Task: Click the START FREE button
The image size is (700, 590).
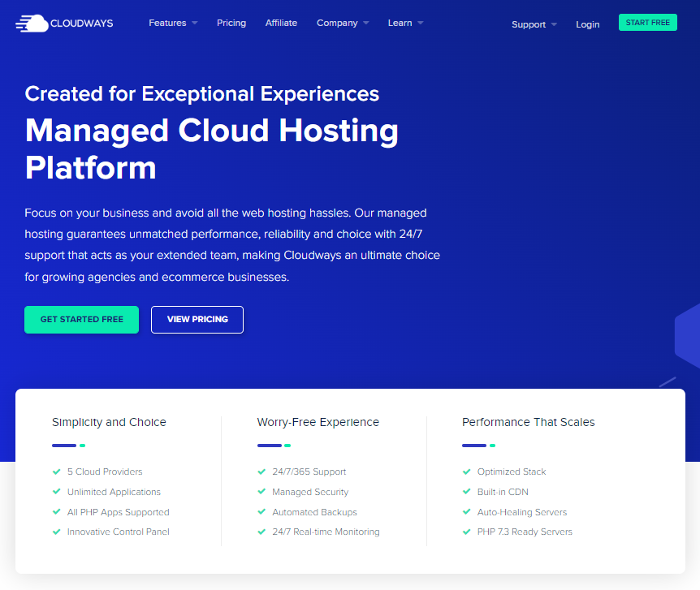Action: pos(648,22)
